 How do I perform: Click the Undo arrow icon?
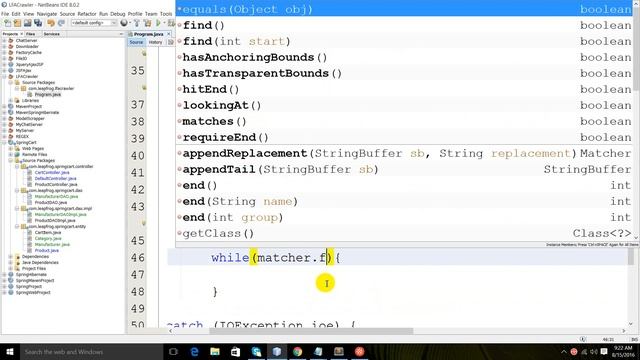click(x=51, y=23)
